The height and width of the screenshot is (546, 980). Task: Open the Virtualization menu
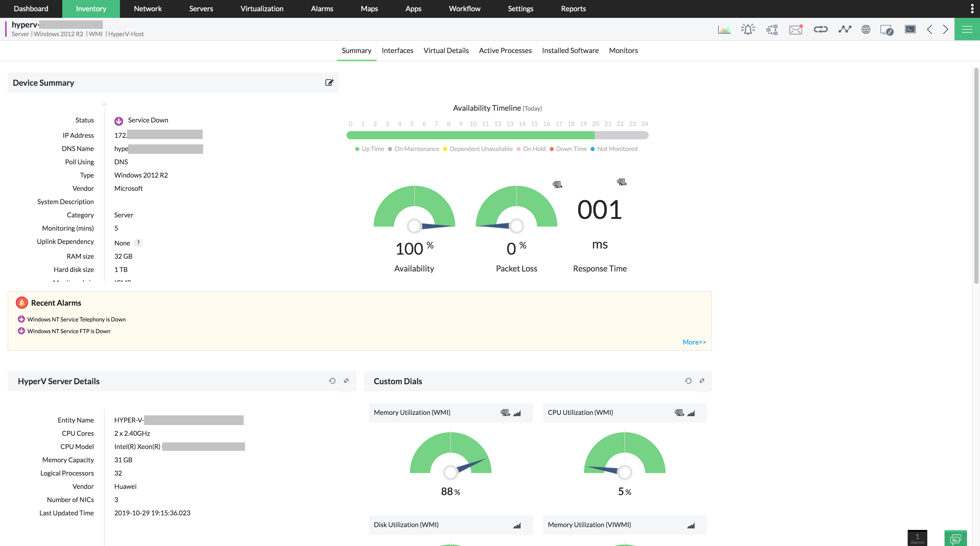(x=262, y=8)
